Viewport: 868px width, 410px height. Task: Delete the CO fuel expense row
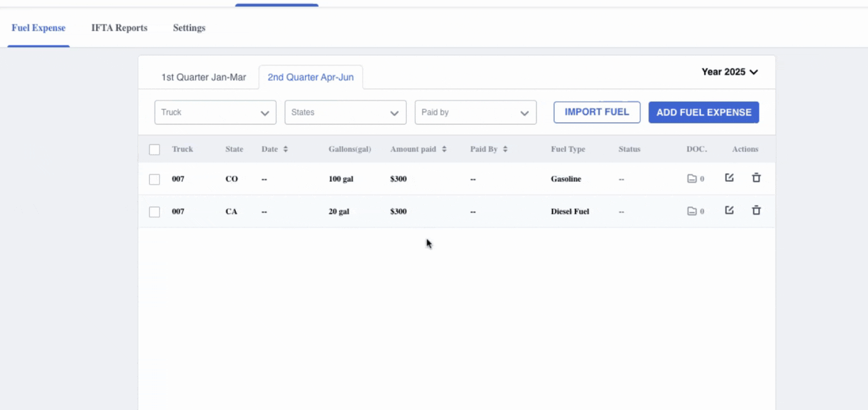coord(756,178)
